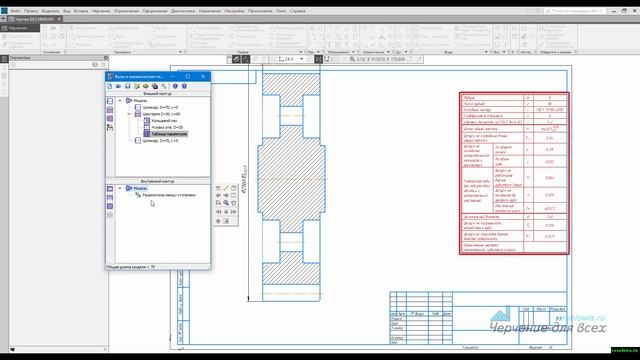This screenshot has height=360, width=640.
Task: Select the Таблица параметров tree item
Action: 169,134
